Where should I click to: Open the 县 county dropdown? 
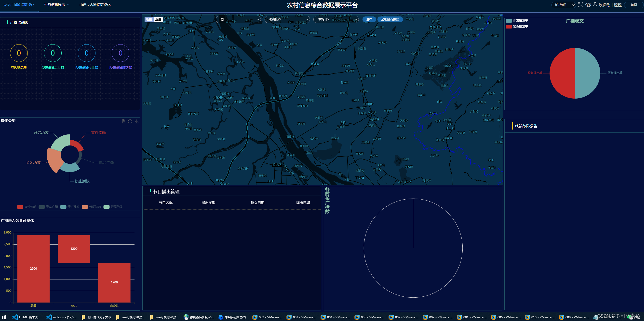pyautogui.click(x=238, y=19)
